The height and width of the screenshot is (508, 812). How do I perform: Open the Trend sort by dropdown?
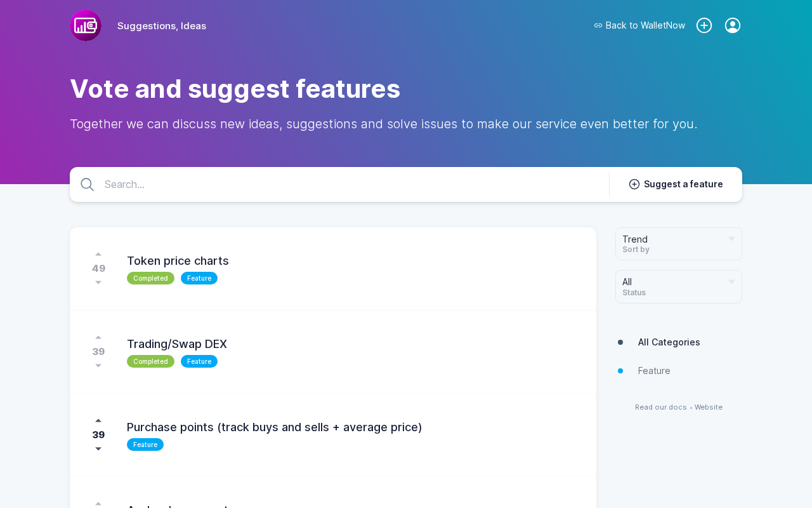[678, 244]
